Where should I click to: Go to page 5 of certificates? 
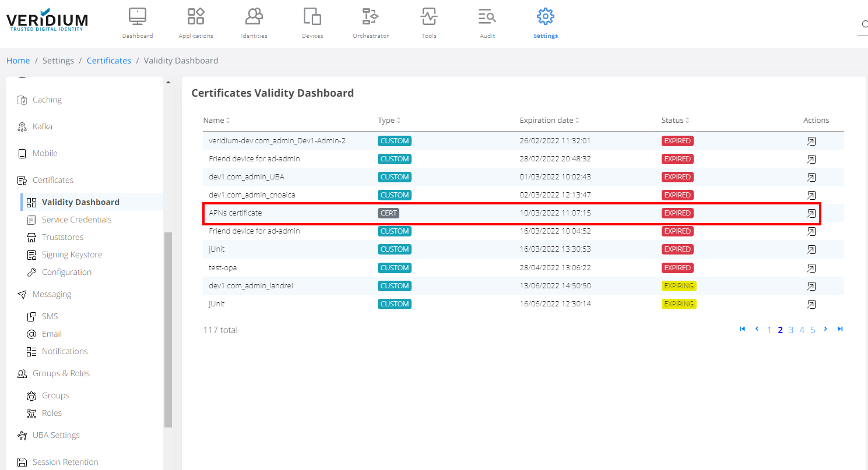812,329
